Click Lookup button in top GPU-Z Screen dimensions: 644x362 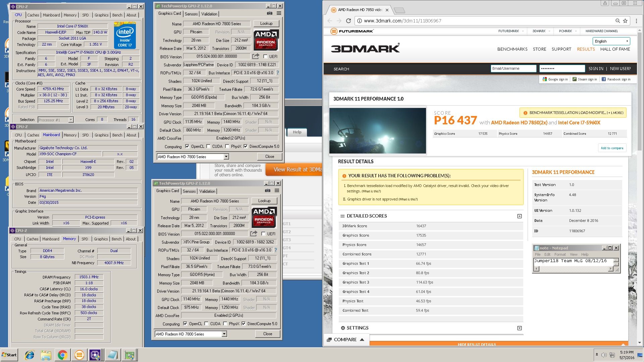[266, 23]
